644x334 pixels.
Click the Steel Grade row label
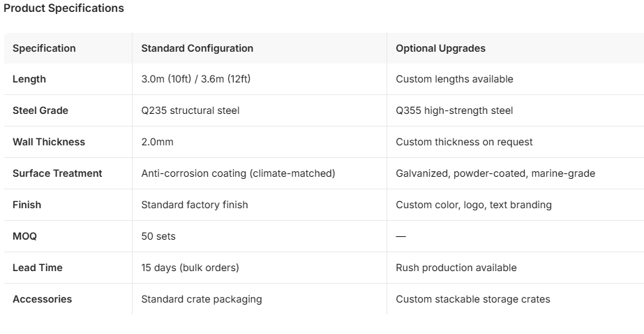point(40,110)
